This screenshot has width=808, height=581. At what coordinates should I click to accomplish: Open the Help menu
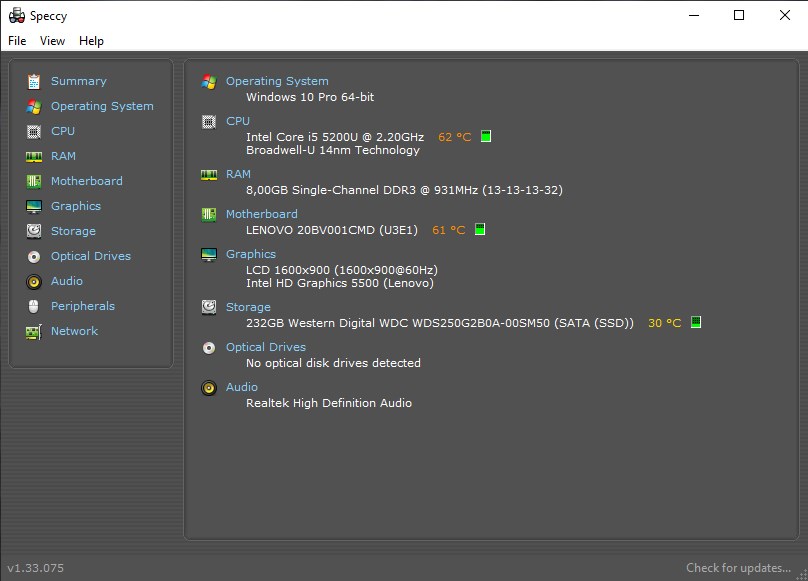pos(91,41)
